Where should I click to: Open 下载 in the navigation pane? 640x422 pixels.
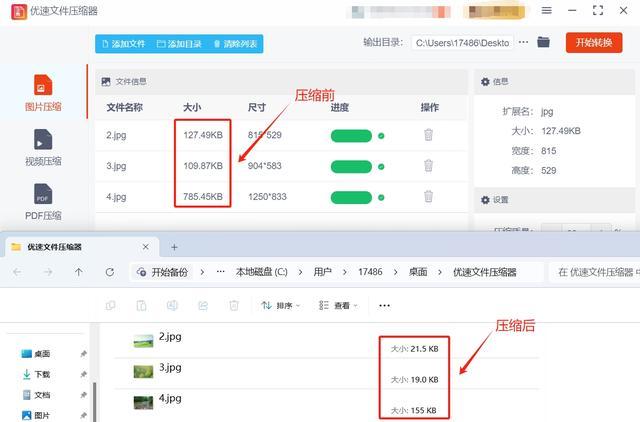pos(36,374)
